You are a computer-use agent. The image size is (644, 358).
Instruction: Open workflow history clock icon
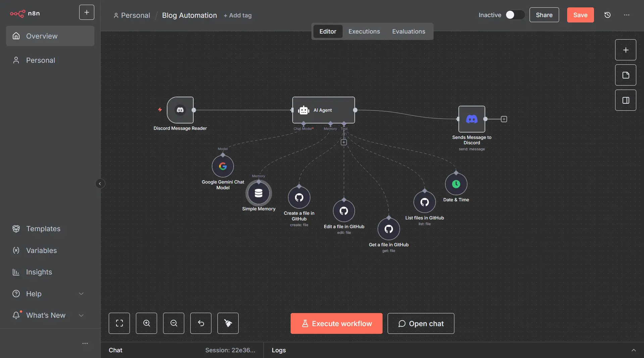tap(607, 15)
